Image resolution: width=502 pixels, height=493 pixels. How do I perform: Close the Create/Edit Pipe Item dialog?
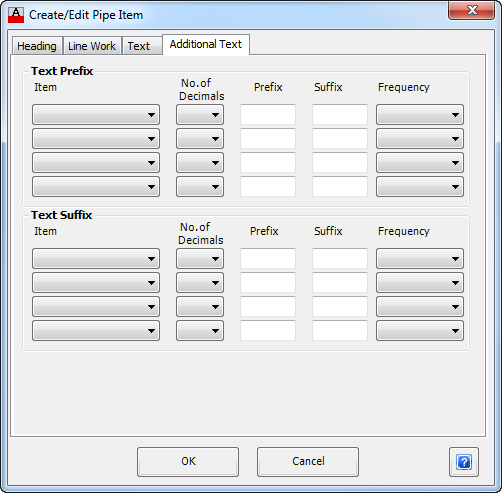pyautogui.click(x=471, y=10)
